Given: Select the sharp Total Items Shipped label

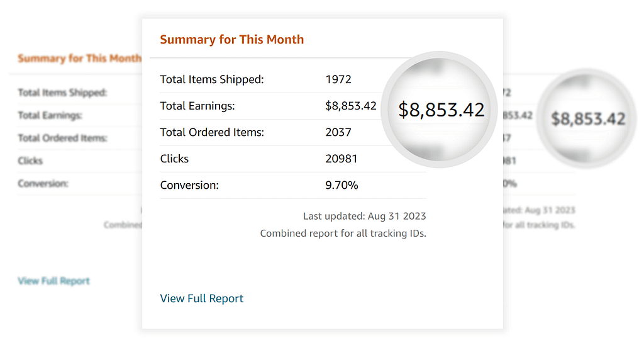Looking at the screenshot, I should [x=212, y=79].
